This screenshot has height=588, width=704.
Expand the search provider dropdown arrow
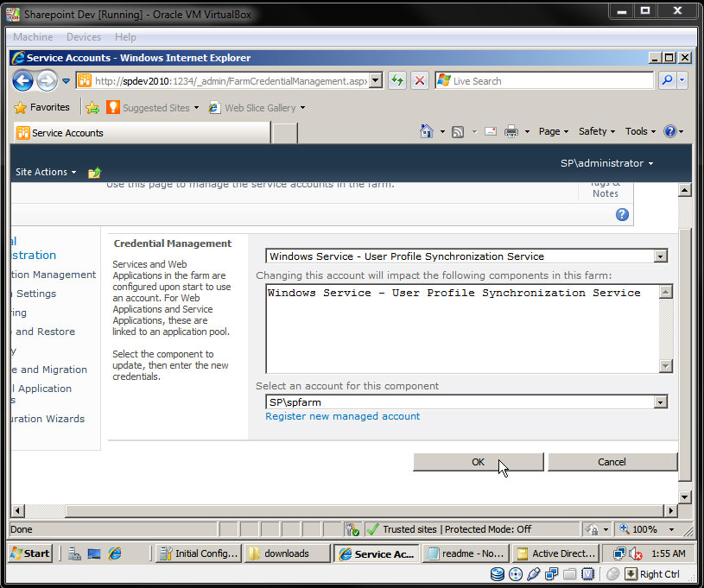[x=682, y=81]
